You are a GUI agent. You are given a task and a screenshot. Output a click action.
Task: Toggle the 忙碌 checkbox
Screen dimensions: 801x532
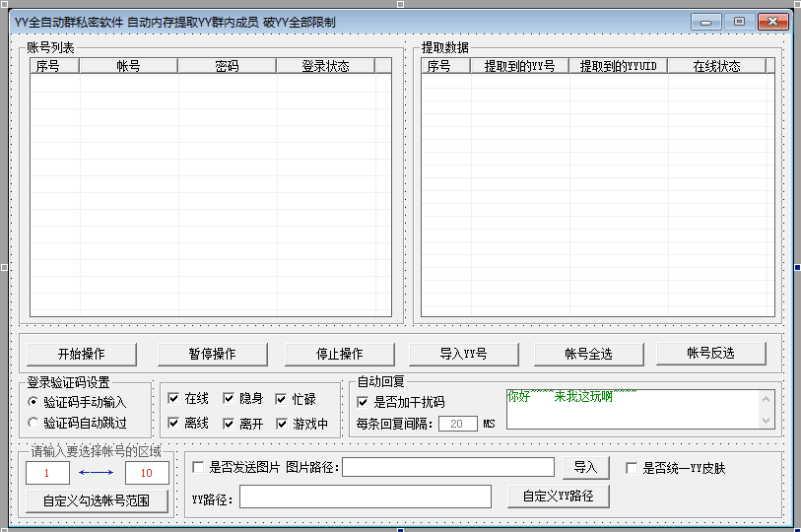281,399
